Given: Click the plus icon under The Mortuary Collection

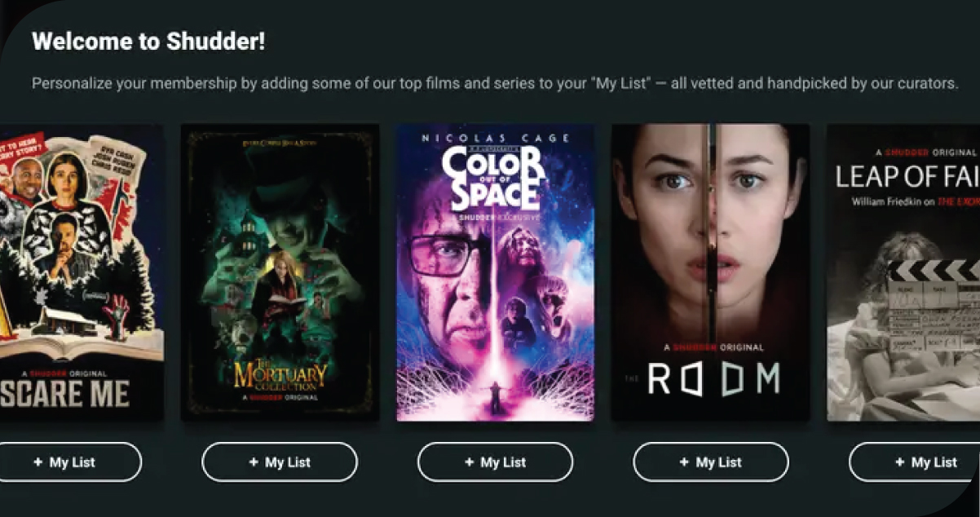Looking at the screenshot, I should coord(253,462).
